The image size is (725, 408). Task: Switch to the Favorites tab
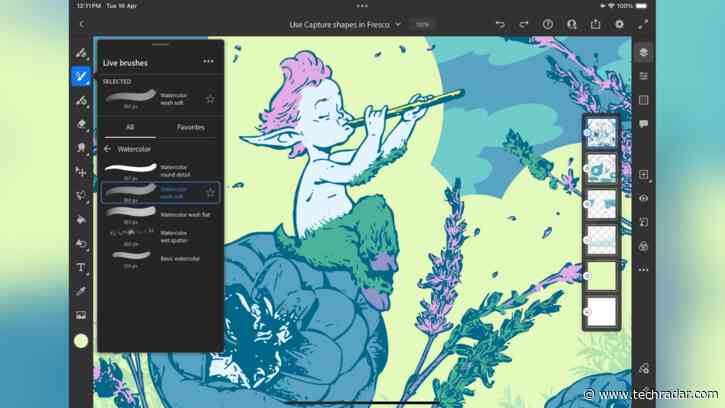[x=191, y=127]
